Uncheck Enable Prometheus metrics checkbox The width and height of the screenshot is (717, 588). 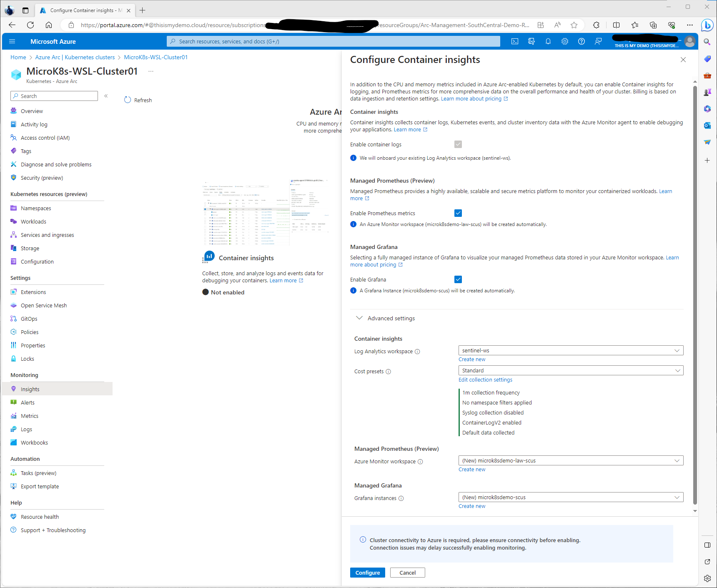[458, 213]
